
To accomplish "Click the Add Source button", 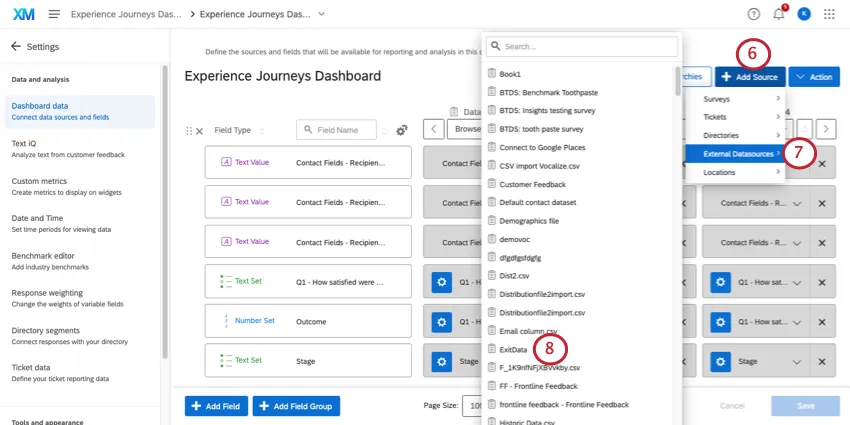I will (749, 77).
